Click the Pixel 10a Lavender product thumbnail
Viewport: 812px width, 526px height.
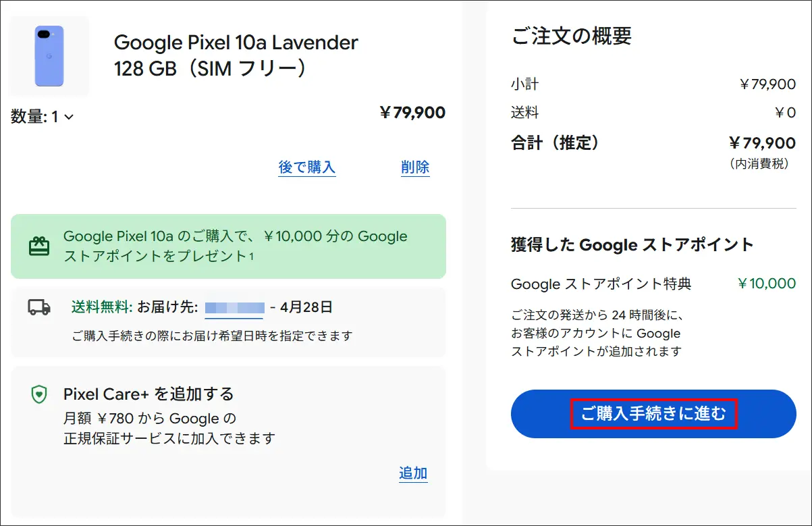(x=49, y=56)
